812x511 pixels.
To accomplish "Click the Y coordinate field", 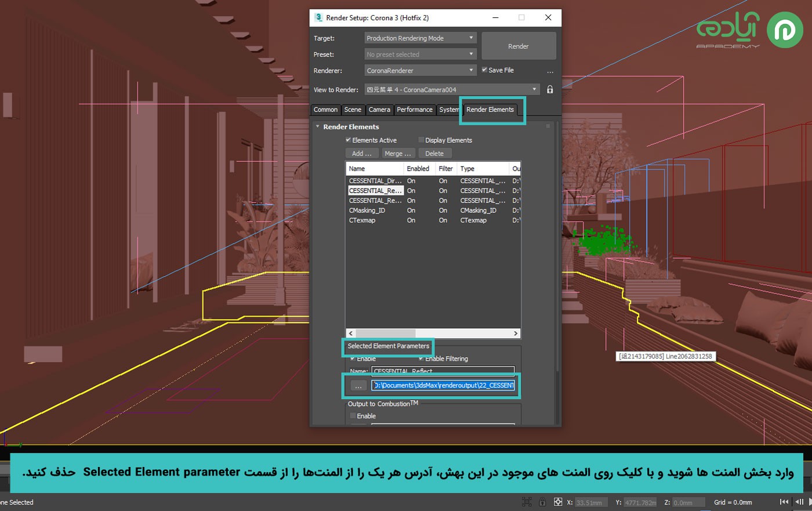I will (x=640, y=502).
